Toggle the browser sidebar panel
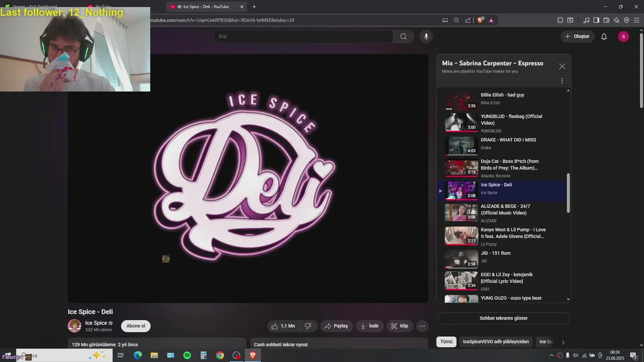Screen dimensions: 644x362 point(596,20)
